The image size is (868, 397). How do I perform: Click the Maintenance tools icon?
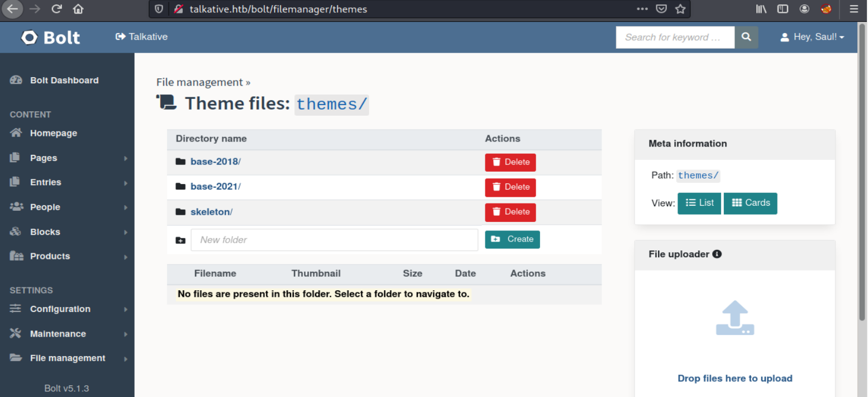[x=15, y=333]
